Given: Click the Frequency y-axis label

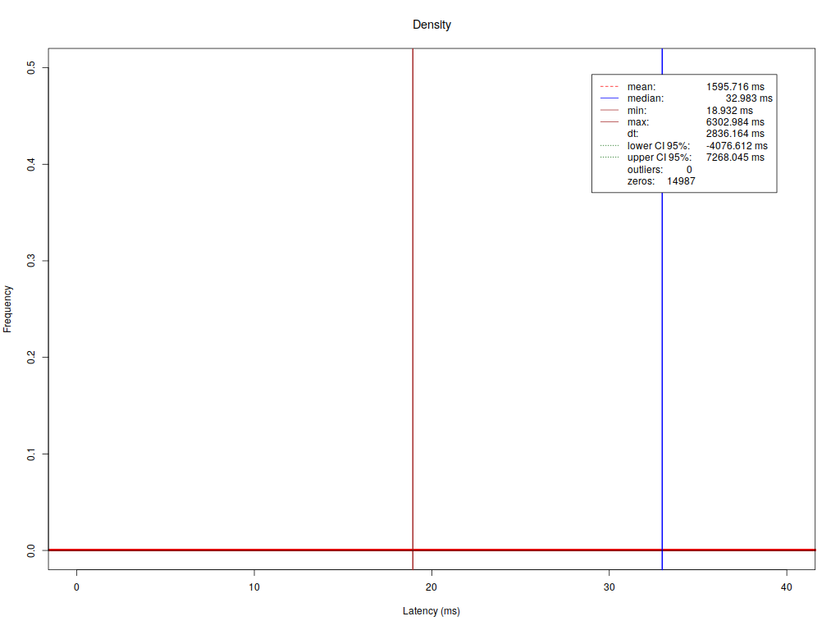Looking at the screenshot, I should pyautogui.click(x=7, y=309).
